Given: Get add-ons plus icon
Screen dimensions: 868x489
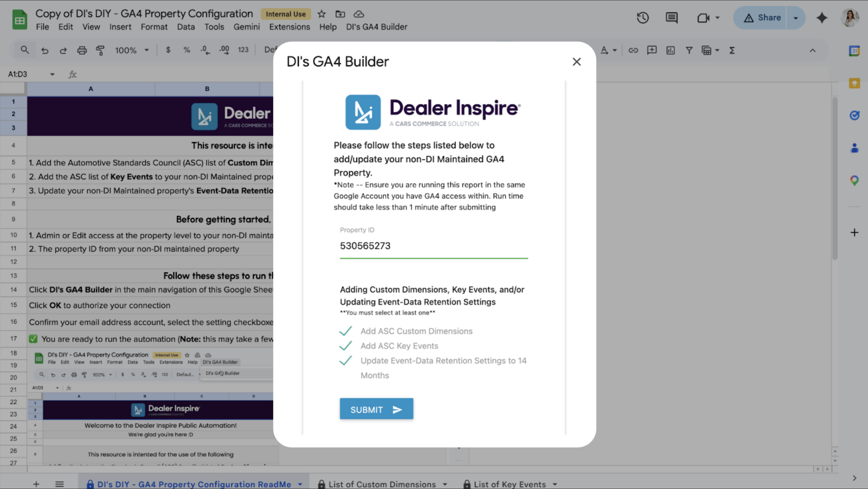Looking at the screenshot, I should 854,232.
